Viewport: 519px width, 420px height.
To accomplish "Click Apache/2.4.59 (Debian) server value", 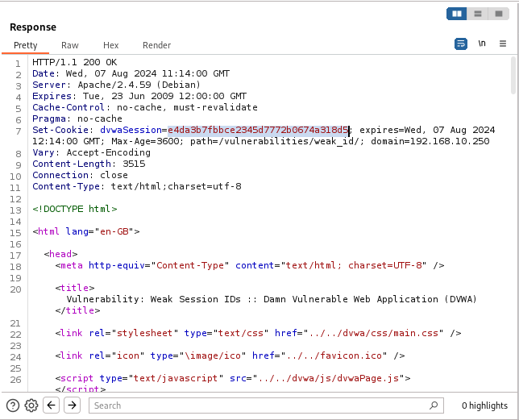I will pos(139,85).
